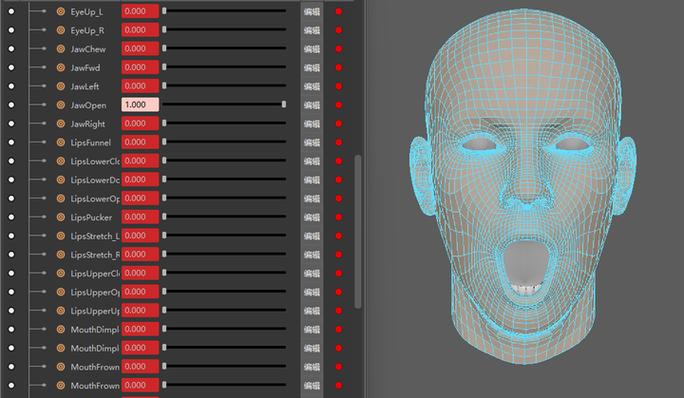Click the JawRight target shape icon
Image resolution: width=684 pixels, height=398 pixels.
[x=61, y=124]
